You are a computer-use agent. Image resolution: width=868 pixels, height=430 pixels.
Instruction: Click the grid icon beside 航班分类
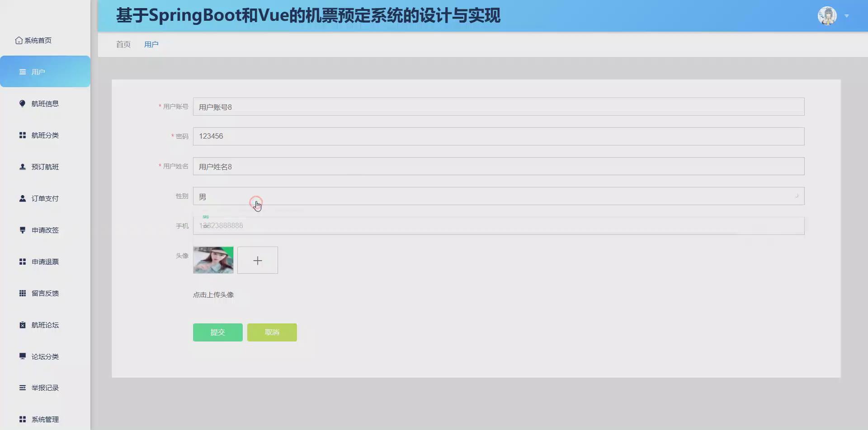pyautogui.click(x=23, y=135)
